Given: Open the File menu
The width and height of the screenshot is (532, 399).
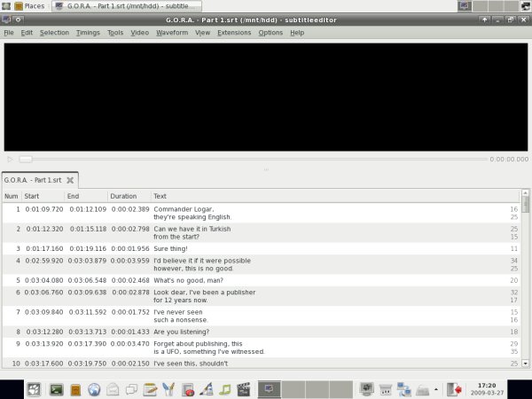Looking at the screenshot, I should 9,33.
